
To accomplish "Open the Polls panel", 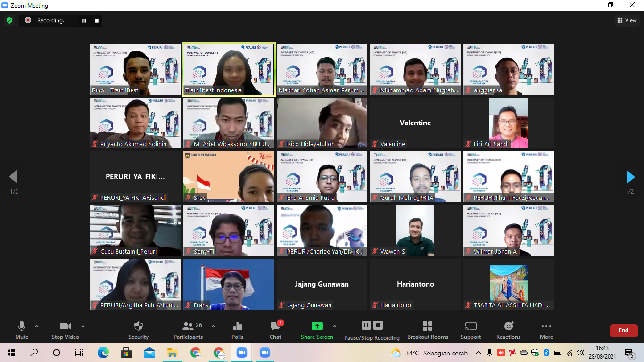I will pyautogui.click(x=238, y=330).
